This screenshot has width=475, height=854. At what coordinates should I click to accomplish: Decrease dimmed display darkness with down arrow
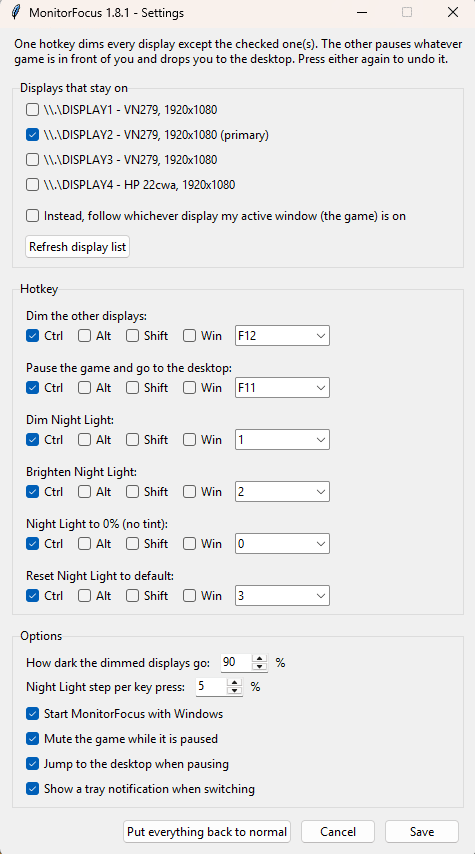[260, 667]
